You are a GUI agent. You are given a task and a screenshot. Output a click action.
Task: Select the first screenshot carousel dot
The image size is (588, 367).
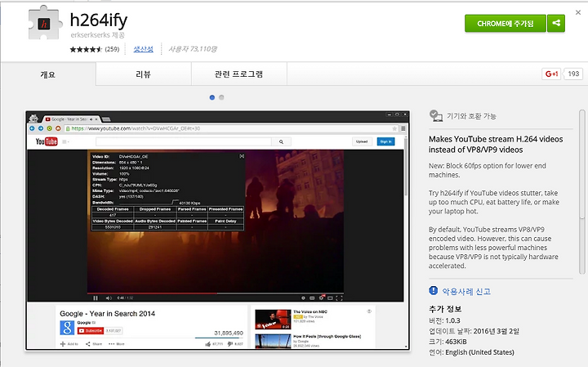pyautogui.click(x=212, y=97)
